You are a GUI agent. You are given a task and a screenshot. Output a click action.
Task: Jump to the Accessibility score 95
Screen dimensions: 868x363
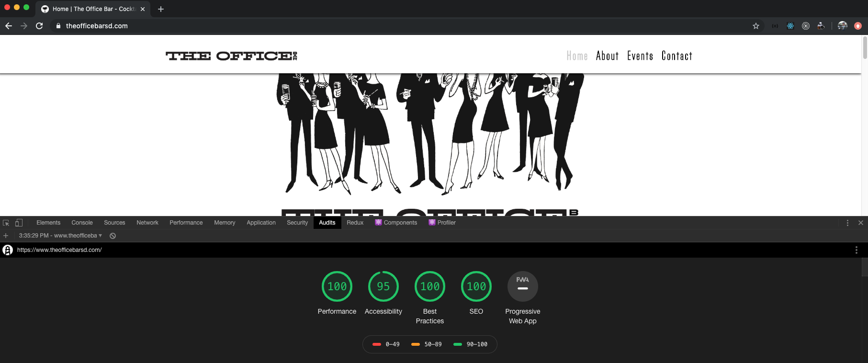(x=383, y=286)
